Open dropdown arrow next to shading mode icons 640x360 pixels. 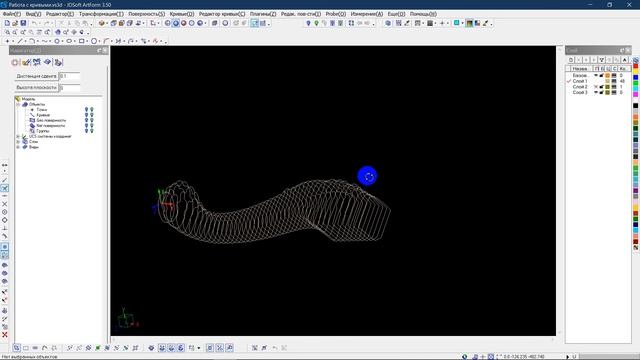(x=205, y=24)
